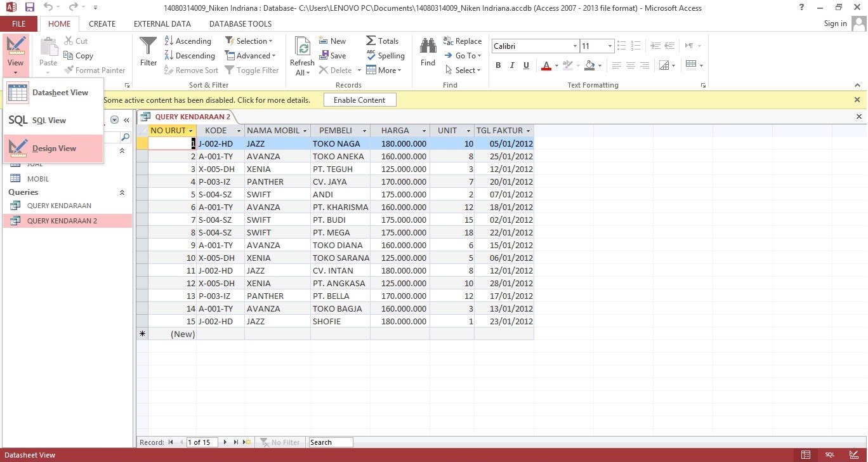This screenshot has width=868, height=462.
Task: Run a Spelling check
Action: pyautogui.click(x=385, y=56)
